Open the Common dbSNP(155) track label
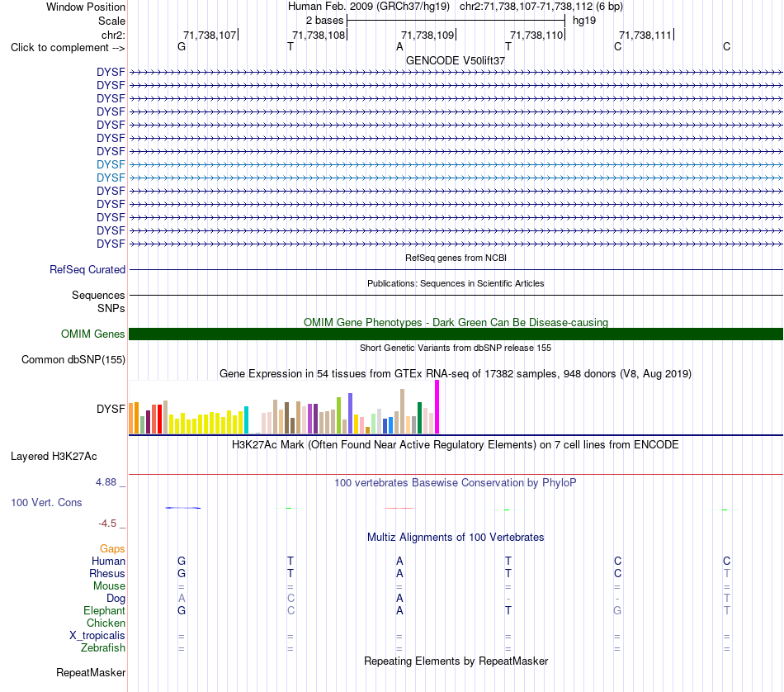This screenshot has height=692, width=784. pos(73,360)
